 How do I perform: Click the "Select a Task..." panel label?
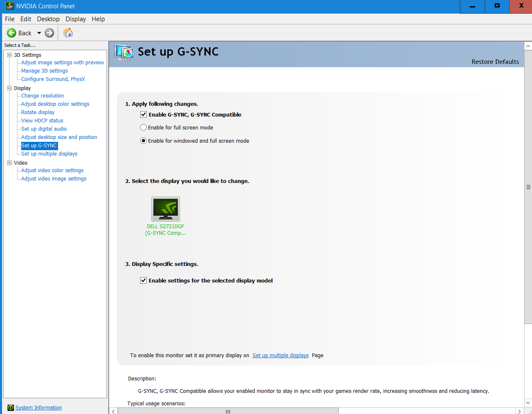(x=19, y=45)
